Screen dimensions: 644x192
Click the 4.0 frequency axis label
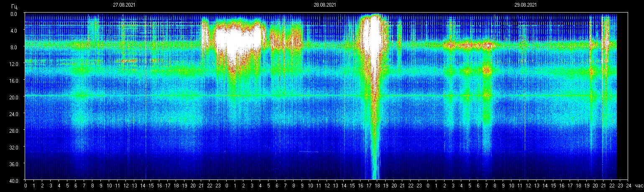[x=14, y=30]
